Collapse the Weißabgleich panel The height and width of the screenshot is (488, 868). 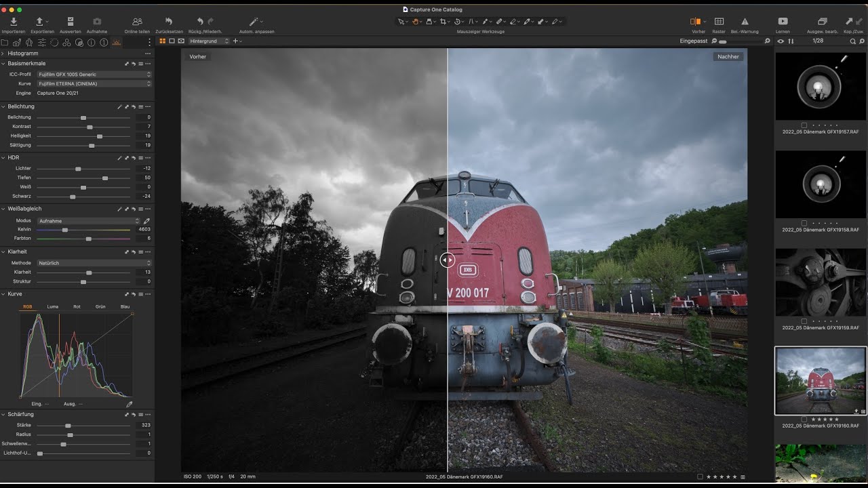(x=3, y=209)
